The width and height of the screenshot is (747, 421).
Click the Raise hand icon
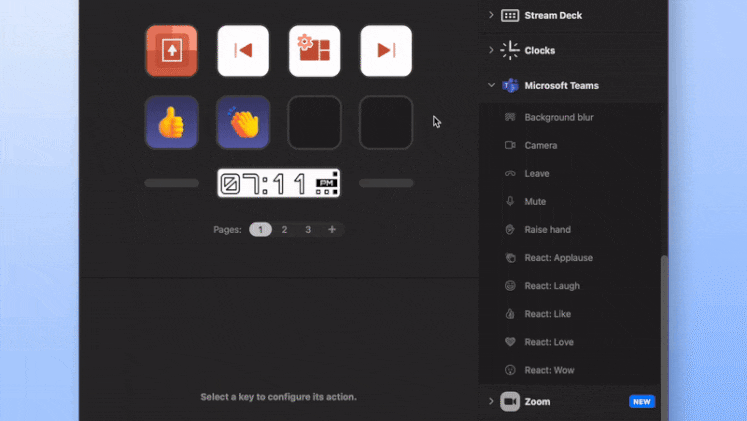(510, 230)
